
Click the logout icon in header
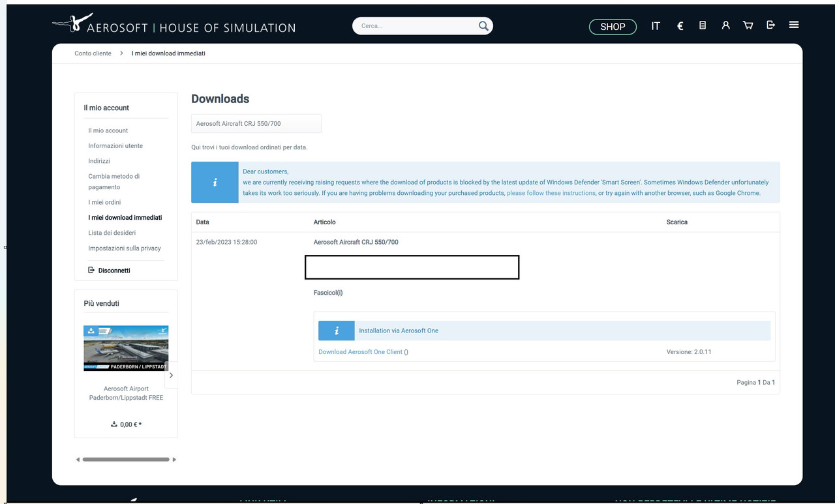tap(770, 25)
